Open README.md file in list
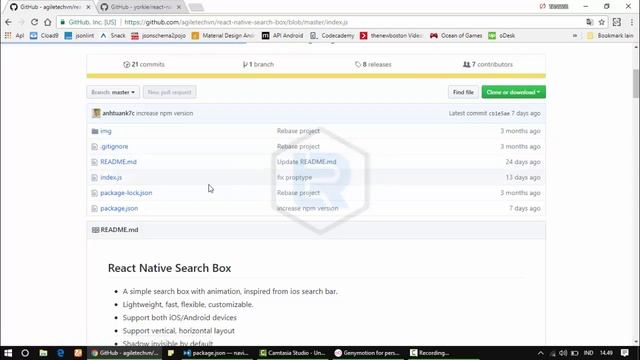Image resolution: width=640 pixels, height=360 pixels. (x=118, y=162)
